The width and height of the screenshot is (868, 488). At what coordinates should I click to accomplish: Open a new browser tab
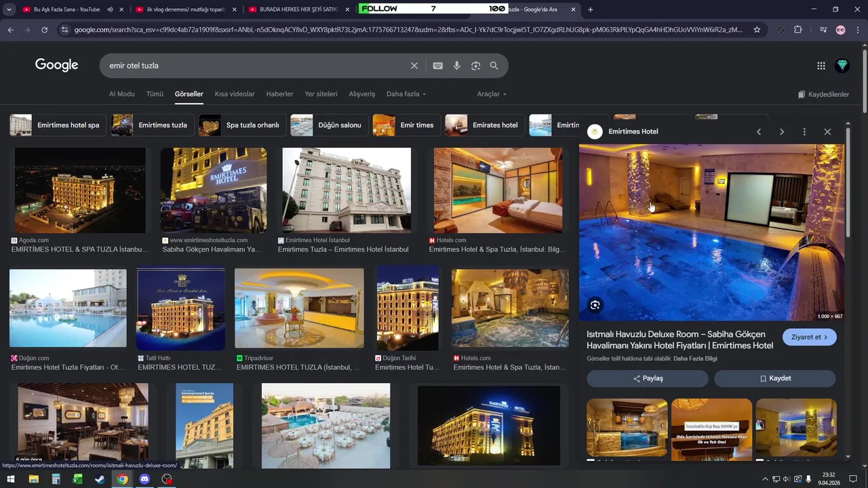[590, 9]
